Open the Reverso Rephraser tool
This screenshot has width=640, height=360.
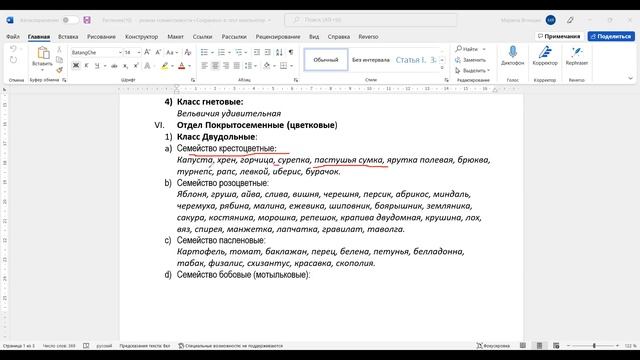pyautogui.click(x=577, y=55)
